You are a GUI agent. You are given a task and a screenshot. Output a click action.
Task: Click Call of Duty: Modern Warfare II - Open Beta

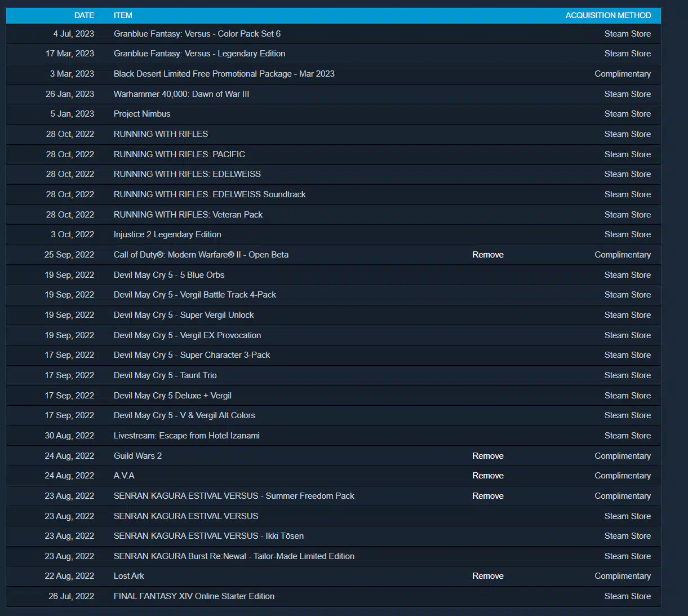click(x=201, y=255)
